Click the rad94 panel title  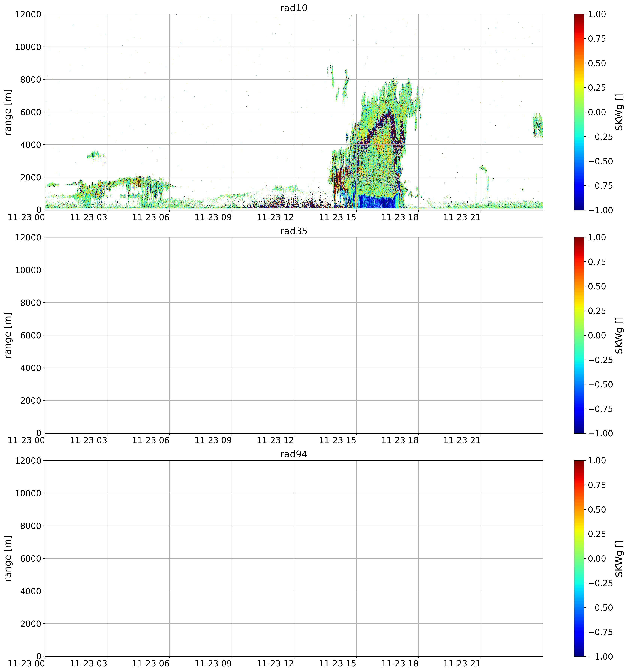click(x=294, y=454)
